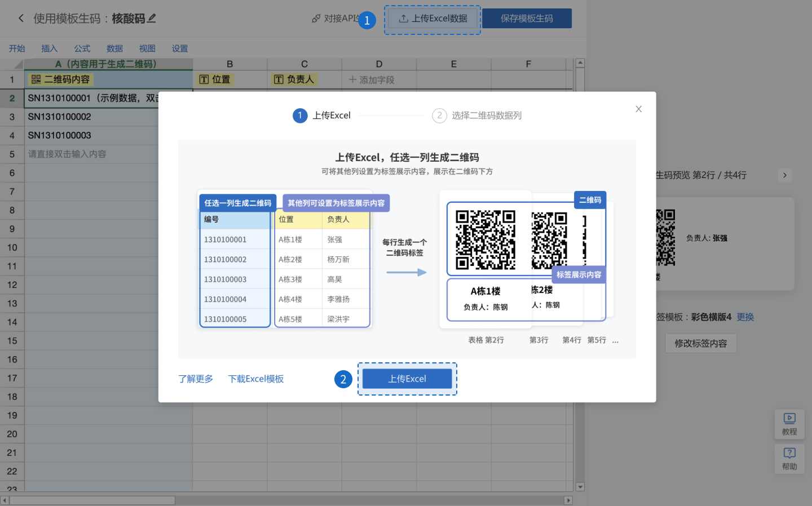Click the 更换 template link
Viewport: 812px width, 506px height.
tap(745, 317)
